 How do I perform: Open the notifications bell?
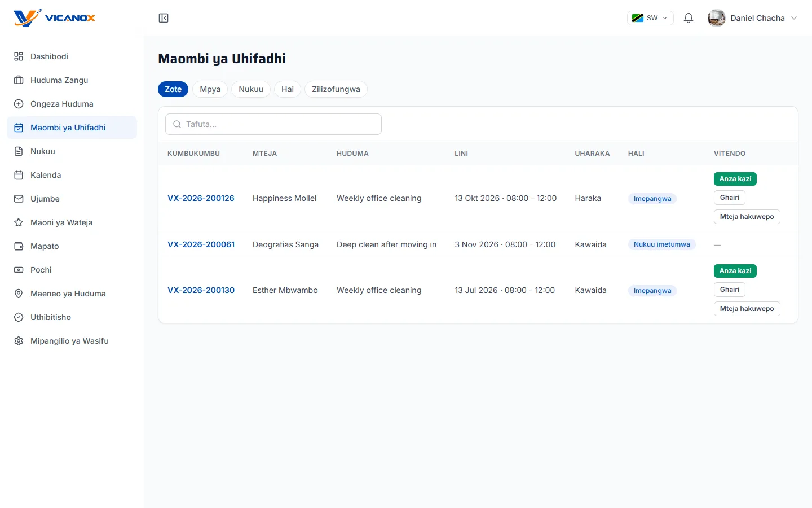pos(689,18)
